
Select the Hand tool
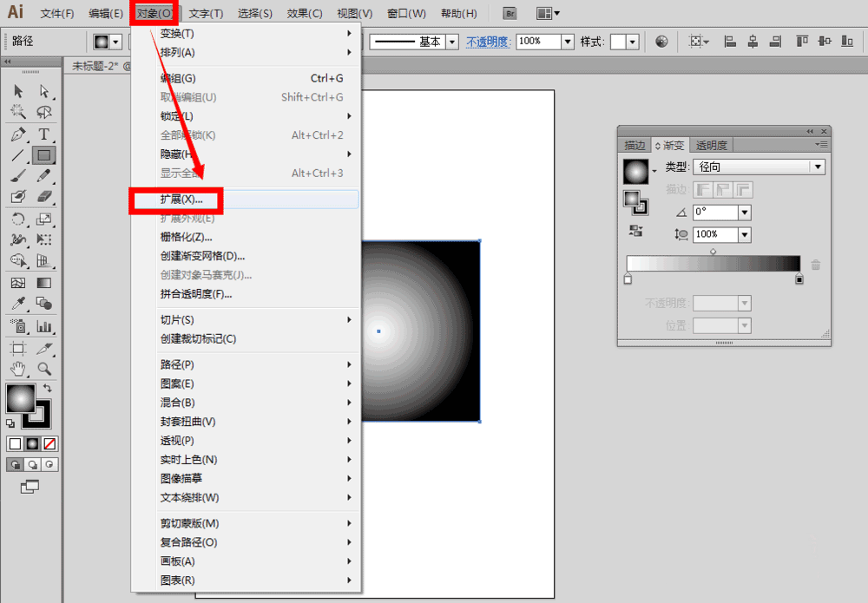tap(18, 369)
